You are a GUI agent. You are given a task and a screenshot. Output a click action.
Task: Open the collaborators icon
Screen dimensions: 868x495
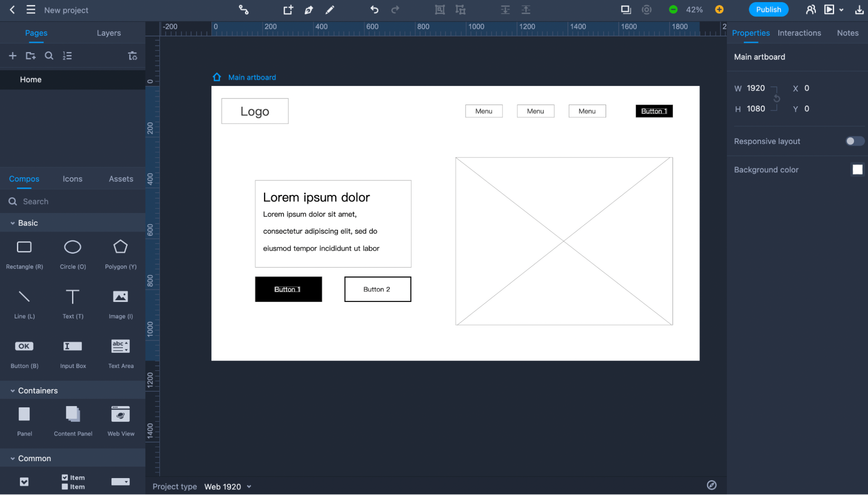pyautogui.click(x=810, y=10)
